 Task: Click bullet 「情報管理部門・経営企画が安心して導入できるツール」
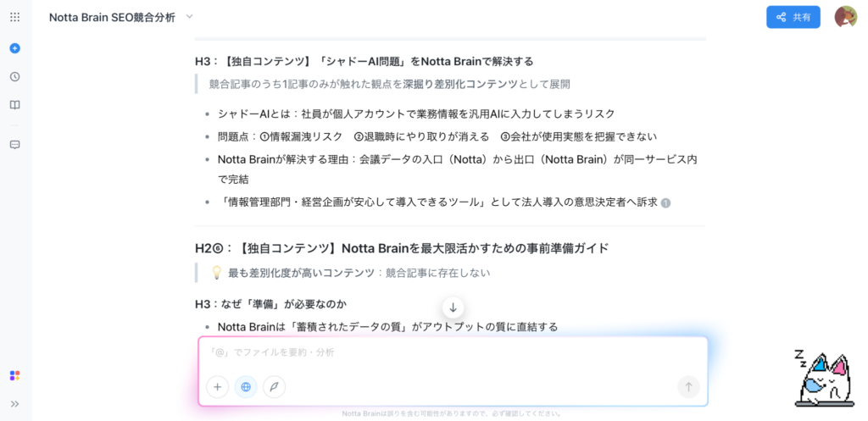[437, 202]
